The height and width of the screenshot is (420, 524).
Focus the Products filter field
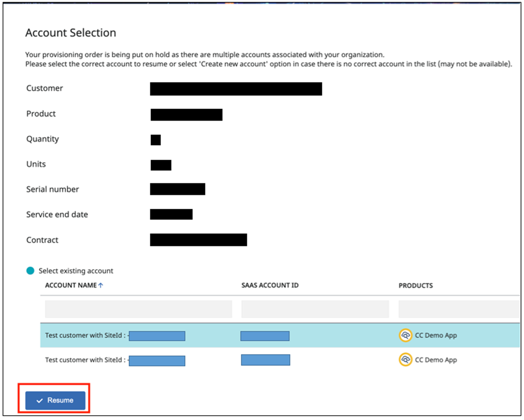pos(458,309)
